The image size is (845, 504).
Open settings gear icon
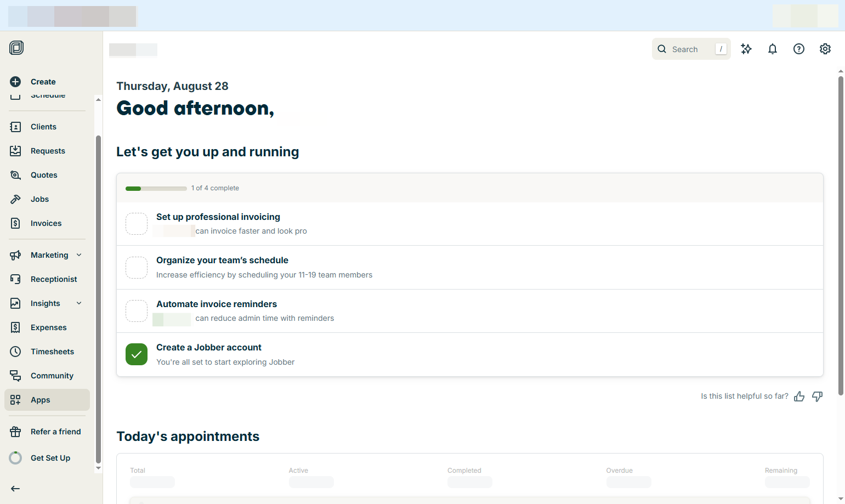point(825,49)
